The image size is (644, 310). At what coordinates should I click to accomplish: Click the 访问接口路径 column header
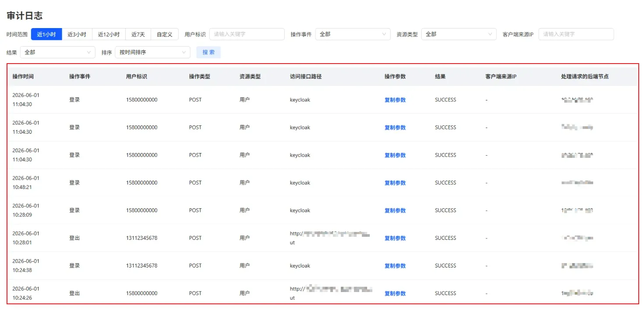306,76
